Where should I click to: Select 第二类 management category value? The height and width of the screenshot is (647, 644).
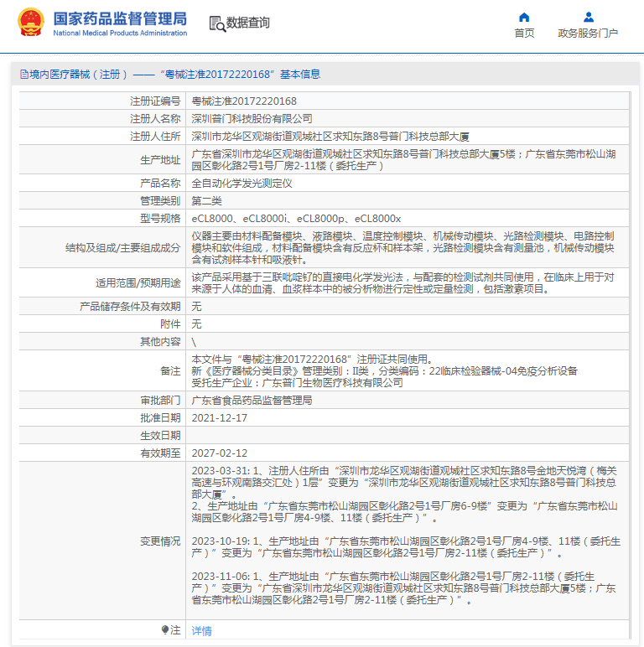(206, 201)
